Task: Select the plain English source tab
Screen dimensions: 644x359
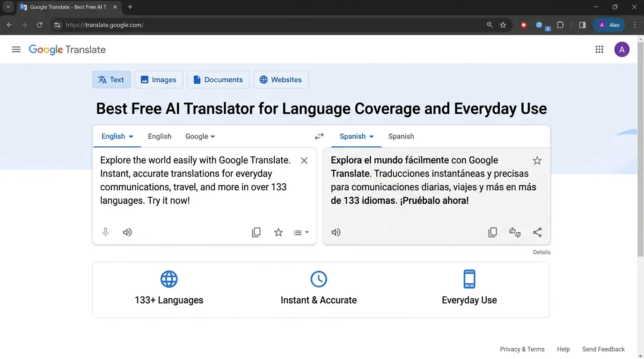Action: [x=160, y=136]
